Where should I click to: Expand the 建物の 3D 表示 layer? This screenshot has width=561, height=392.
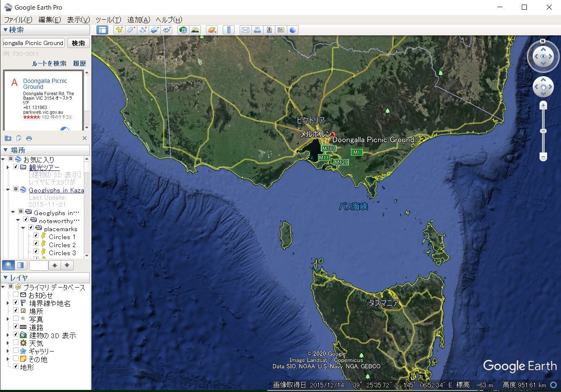[8, 335]
